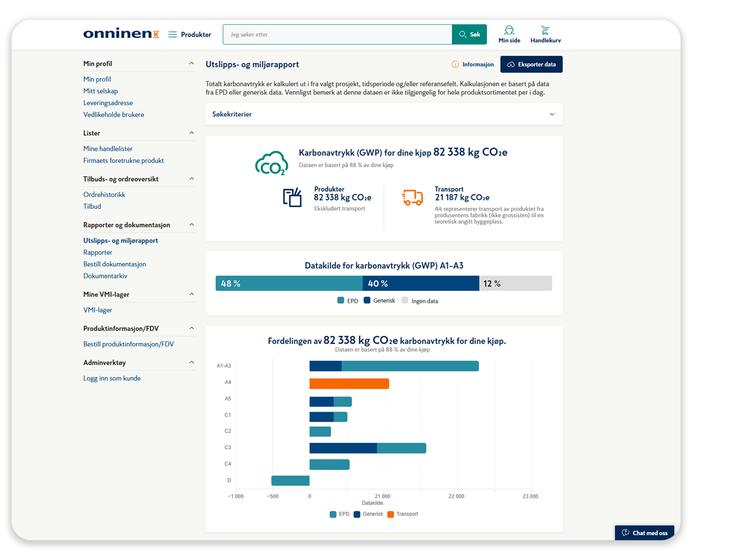The height and width of the screenshot is (560, 747).
Task: Click the CO2 cloud icon
Action: coord(272,163)
